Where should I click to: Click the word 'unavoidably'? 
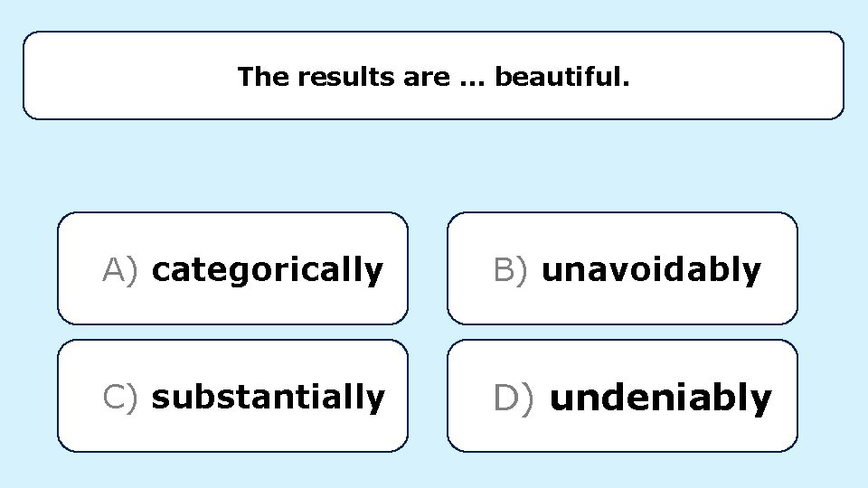(652, 270)
